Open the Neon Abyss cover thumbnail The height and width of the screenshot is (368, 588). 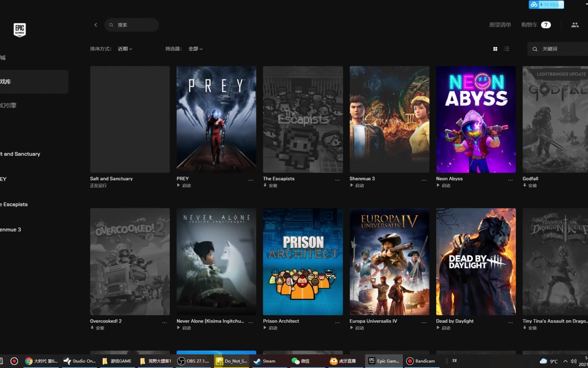(476, 119)
